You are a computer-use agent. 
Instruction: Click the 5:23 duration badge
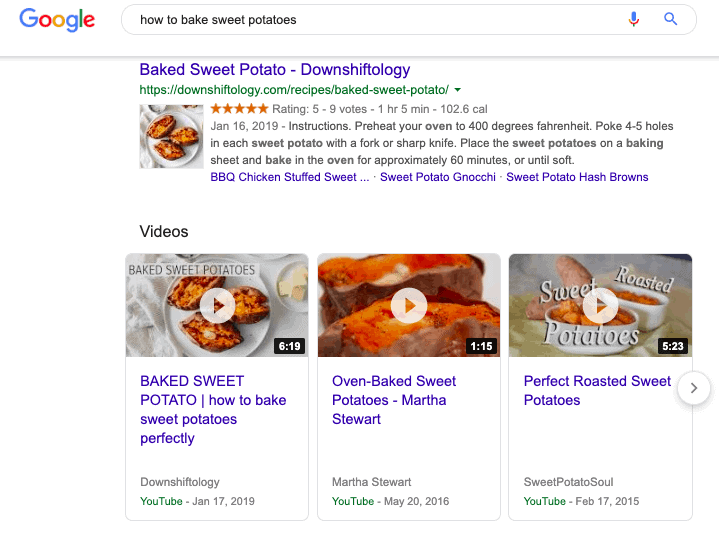[673, 346]
